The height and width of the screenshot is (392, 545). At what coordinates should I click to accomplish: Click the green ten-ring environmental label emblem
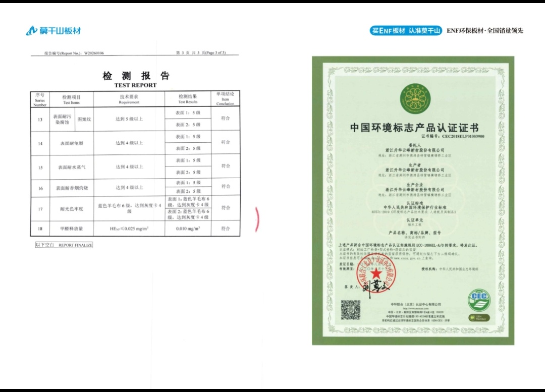pos(415,98)
